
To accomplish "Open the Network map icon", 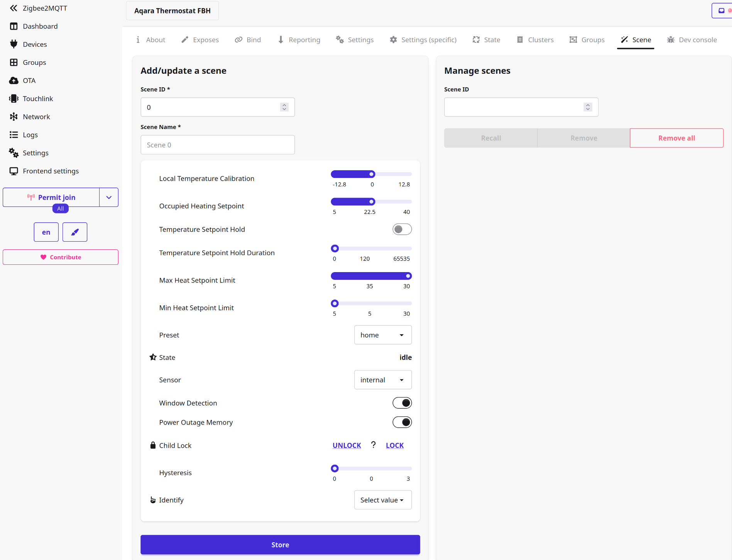I will (x=14, y=117).
